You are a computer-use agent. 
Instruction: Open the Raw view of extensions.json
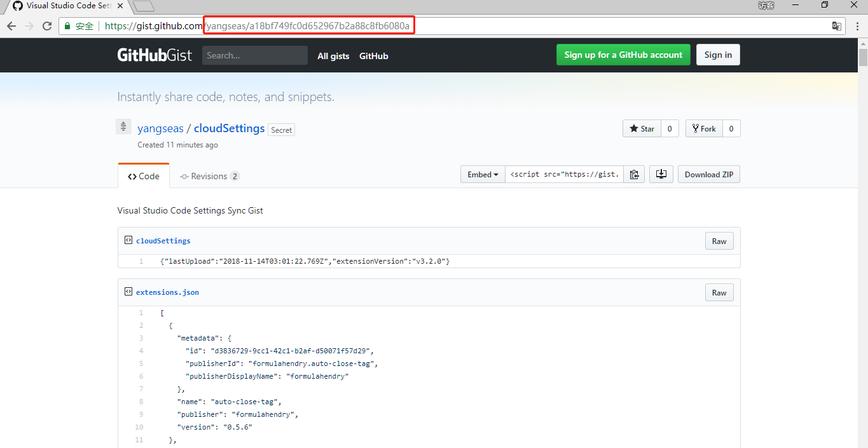point(719,292)
